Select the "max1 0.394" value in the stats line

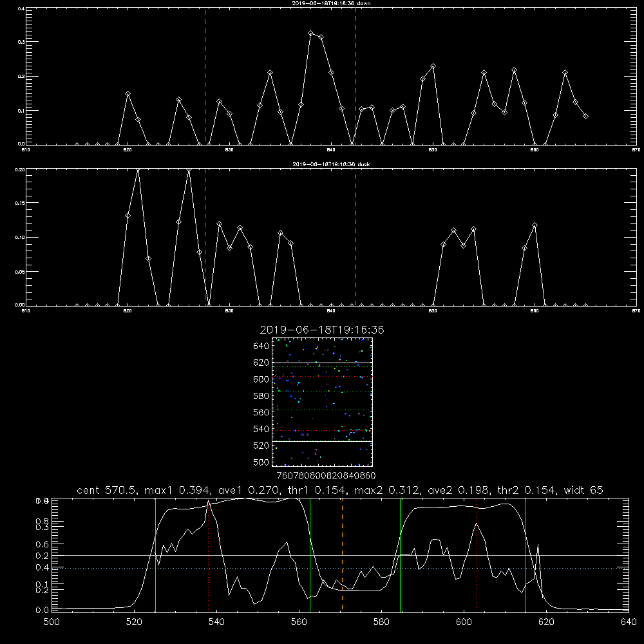coord(176,490)
